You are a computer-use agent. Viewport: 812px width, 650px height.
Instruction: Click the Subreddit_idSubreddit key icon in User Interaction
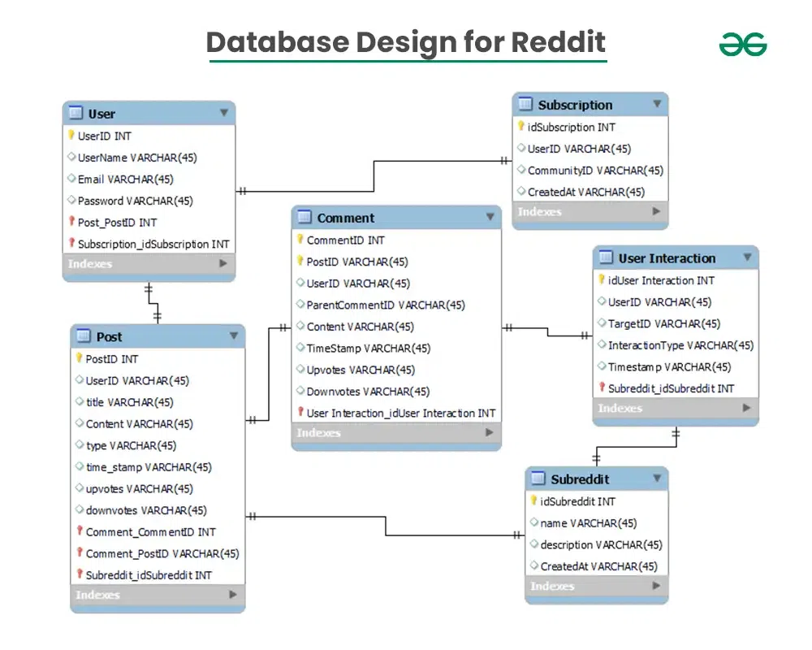tap(601, 388)
